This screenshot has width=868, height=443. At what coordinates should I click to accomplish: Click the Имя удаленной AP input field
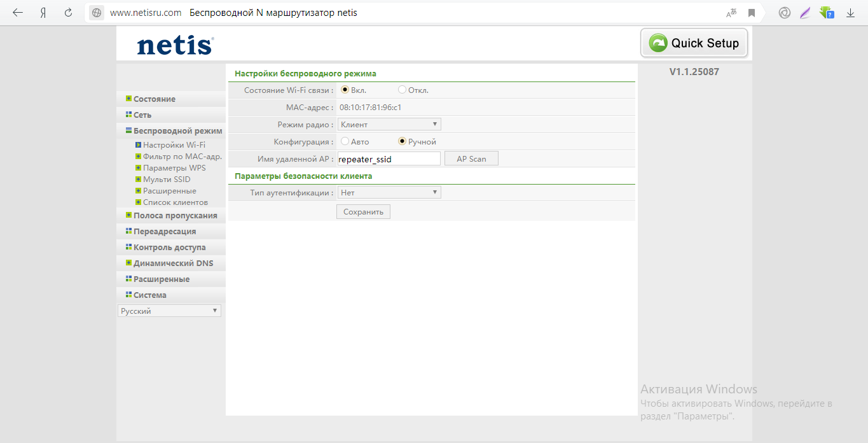pyautogui.click(x=389, y=158)
